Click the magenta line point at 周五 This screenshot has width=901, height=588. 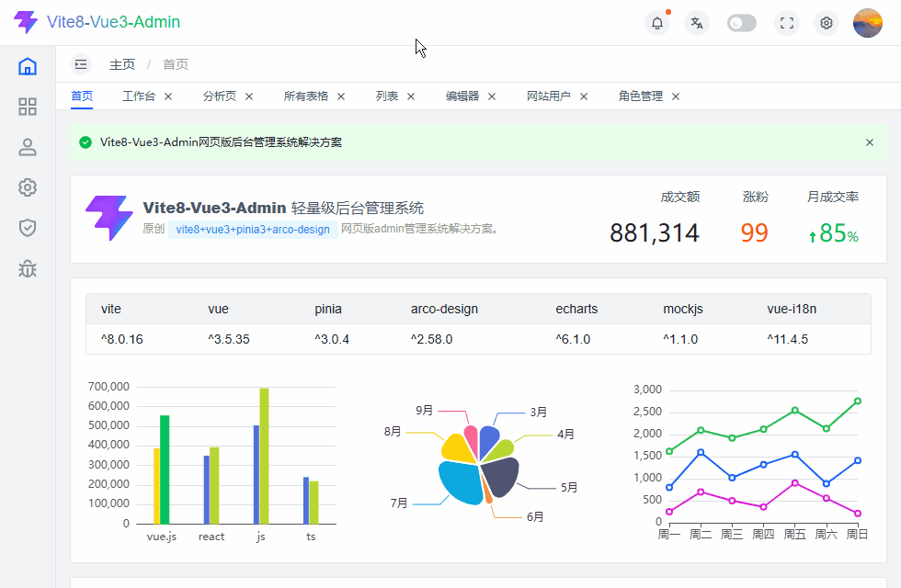tap(794, 483)
